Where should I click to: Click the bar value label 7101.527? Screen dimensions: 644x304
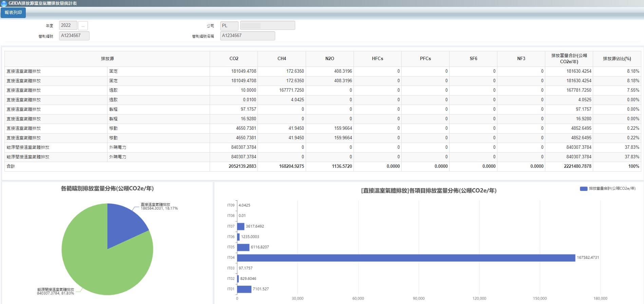261,289
